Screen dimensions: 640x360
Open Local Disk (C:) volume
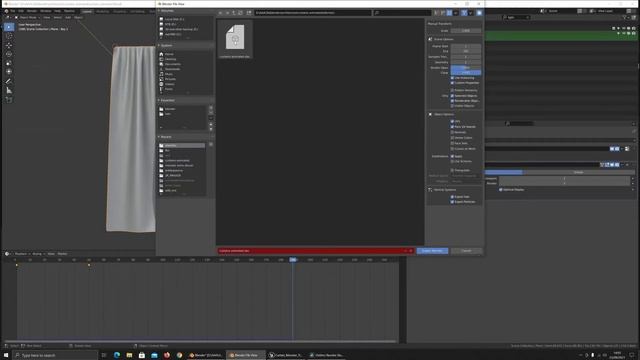[174, 19]
